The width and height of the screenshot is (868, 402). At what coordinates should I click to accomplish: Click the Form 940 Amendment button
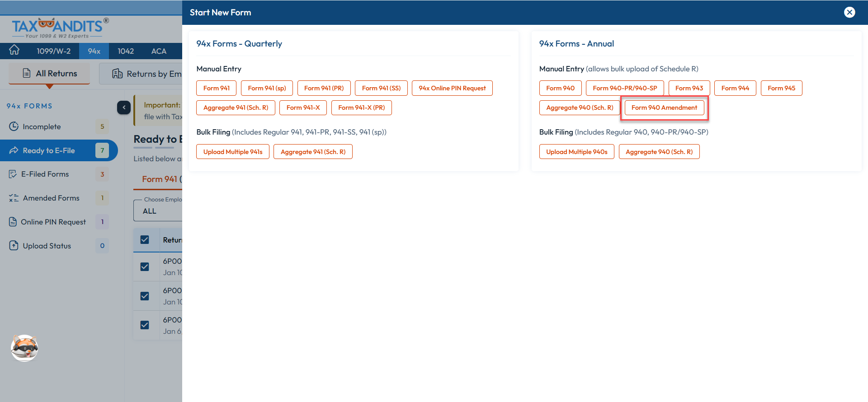[x=664, y=108]
